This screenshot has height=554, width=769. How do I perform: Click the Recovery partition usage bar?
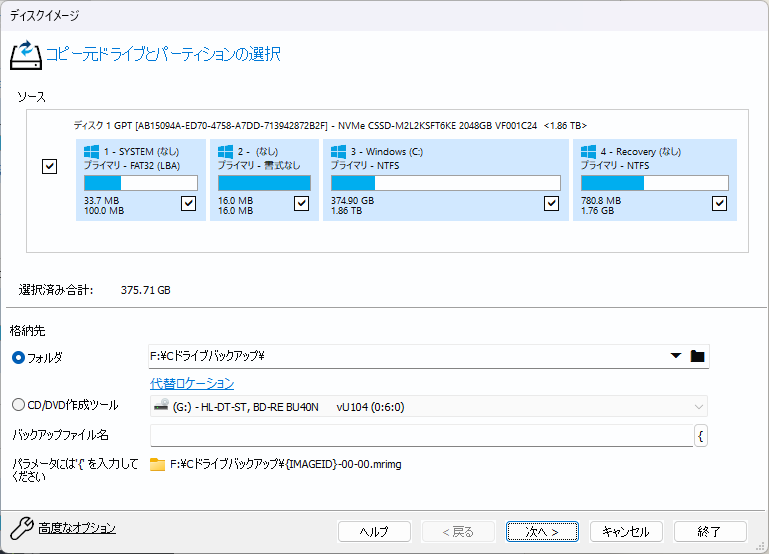pyautogui.click(x=654, y=183)
